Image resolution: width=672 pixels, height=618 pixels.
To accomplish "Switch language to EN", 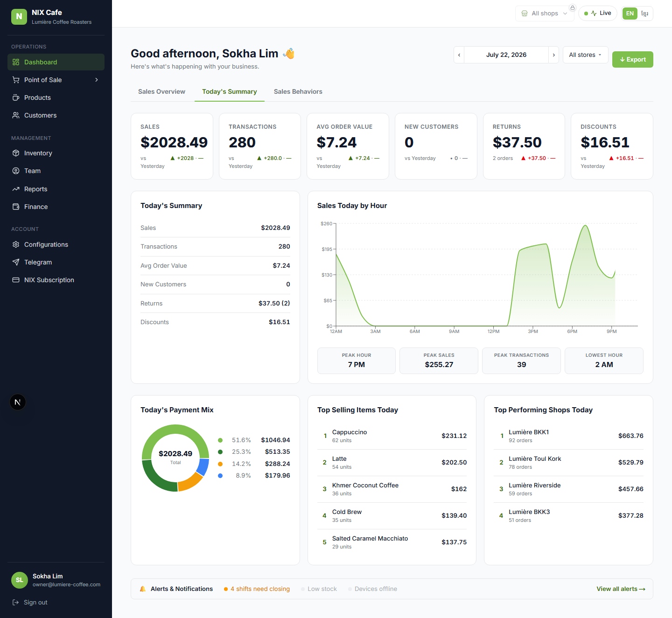I will pyautogui.click(x=630, y=14).
